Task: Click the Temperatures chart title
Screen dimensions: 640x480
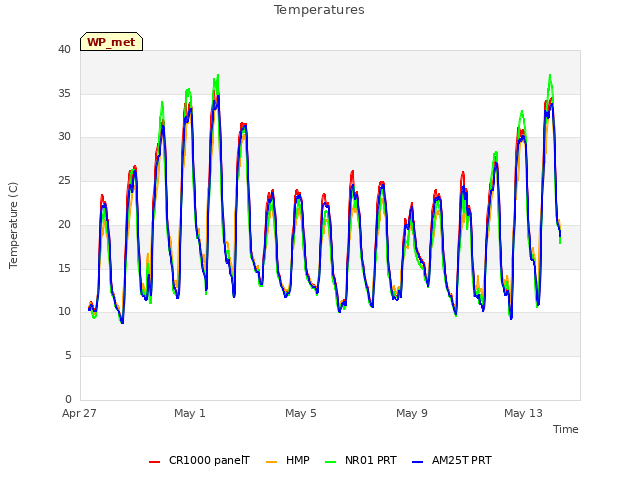Action: (319, 10)
